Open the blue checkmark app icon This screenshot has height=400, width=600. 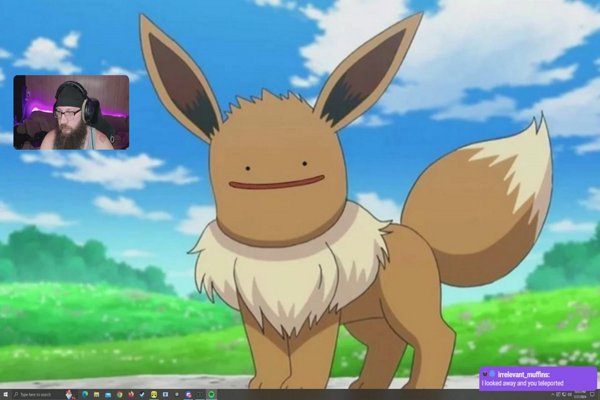click(x=142, y=394)
